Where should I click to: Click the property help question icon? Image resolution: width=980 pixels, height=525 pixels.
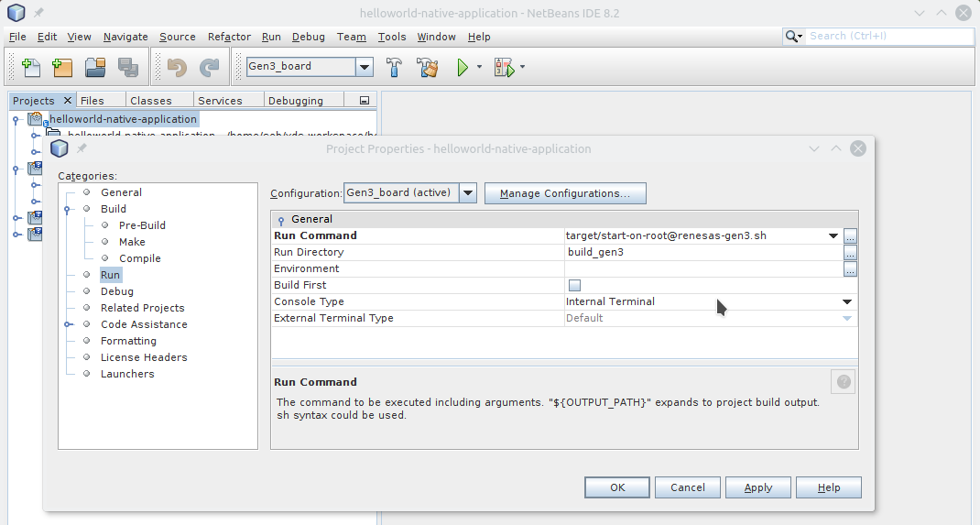tap(844, 382)
